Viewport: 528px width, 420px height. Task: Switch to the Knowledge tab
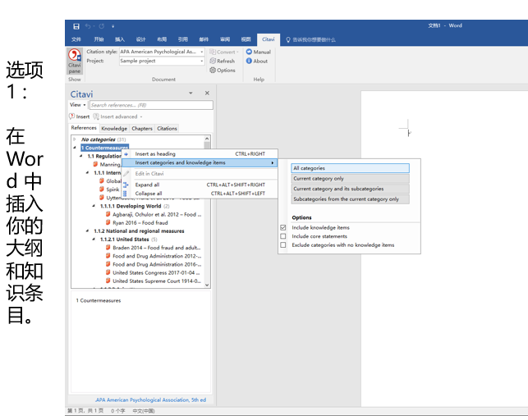click(x=114, y=129)
